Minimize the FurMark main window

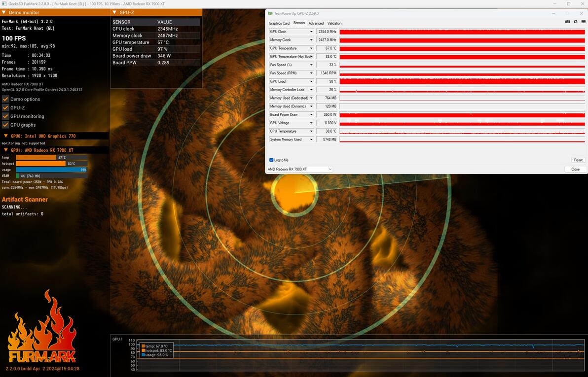coord(555,4)
